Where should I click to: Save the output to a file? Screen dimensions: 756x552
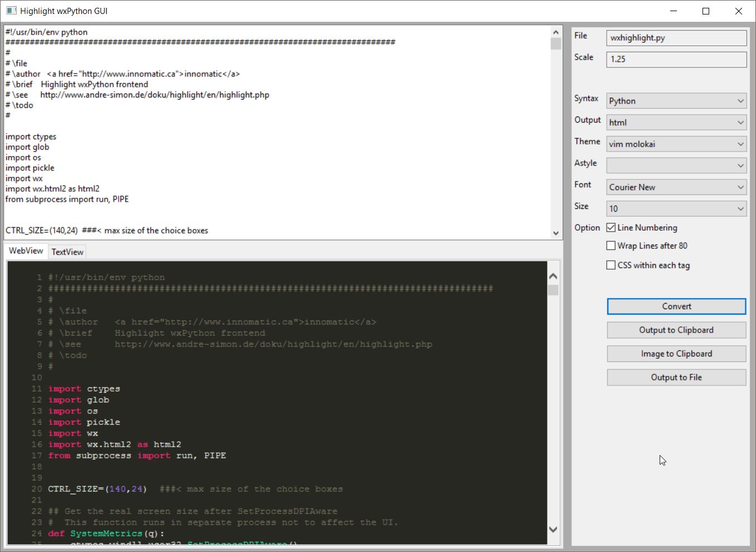[676, 377]
